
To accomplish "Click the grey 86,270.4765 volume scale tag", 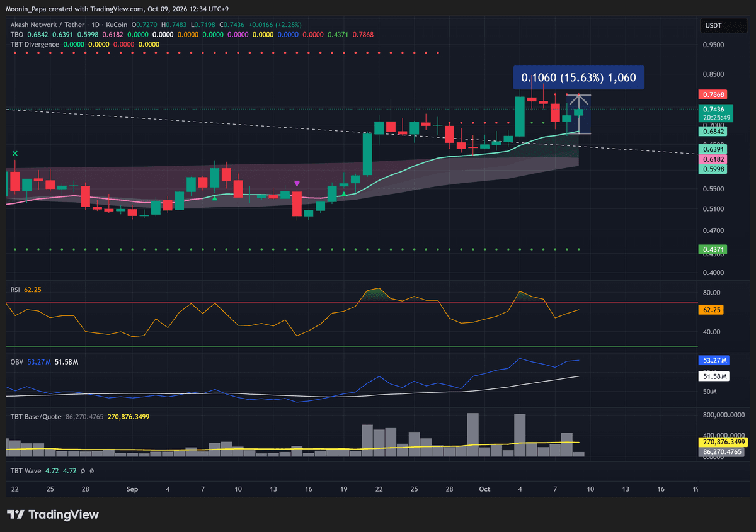I will pyautogui.click(x=723, y=451).
